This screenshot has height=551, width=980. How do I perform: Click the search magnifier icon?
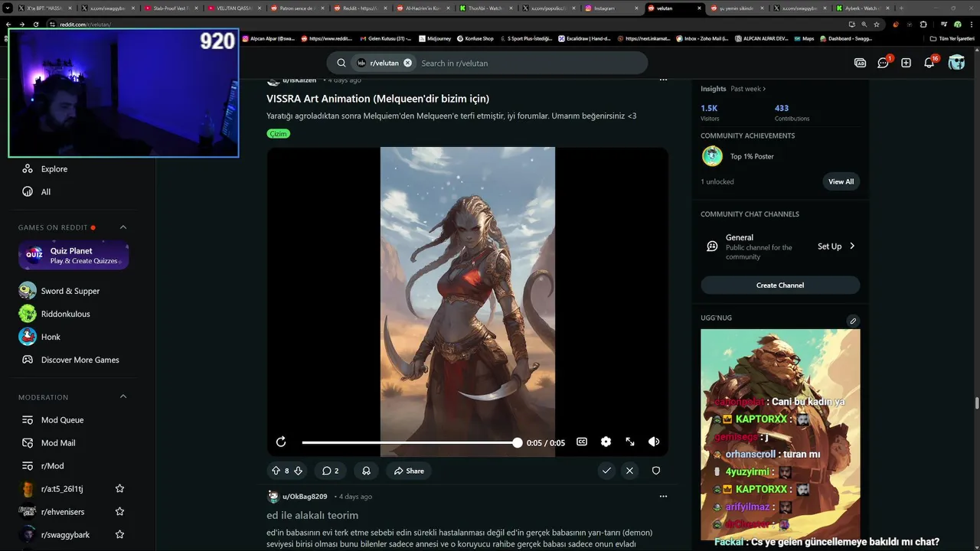coord(341,63)
